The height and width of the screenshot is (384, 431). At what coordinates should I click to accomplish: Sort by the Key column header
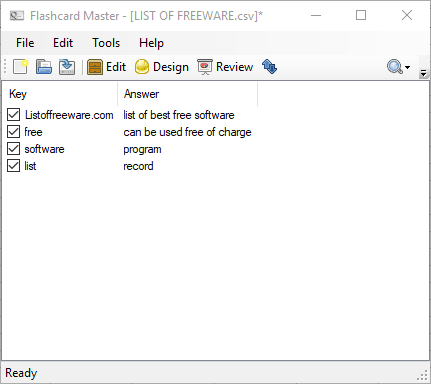[60, 94]
